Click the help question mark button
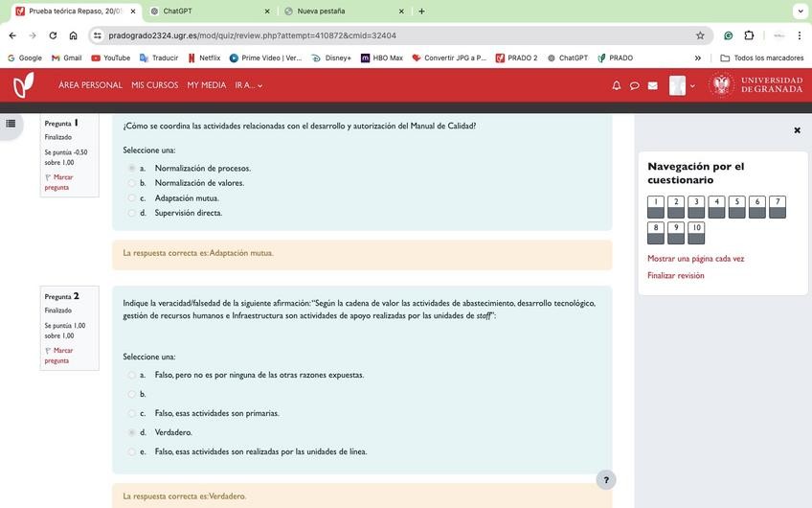The width and height of the screenshot is (812, 508). tap(604, 479)
